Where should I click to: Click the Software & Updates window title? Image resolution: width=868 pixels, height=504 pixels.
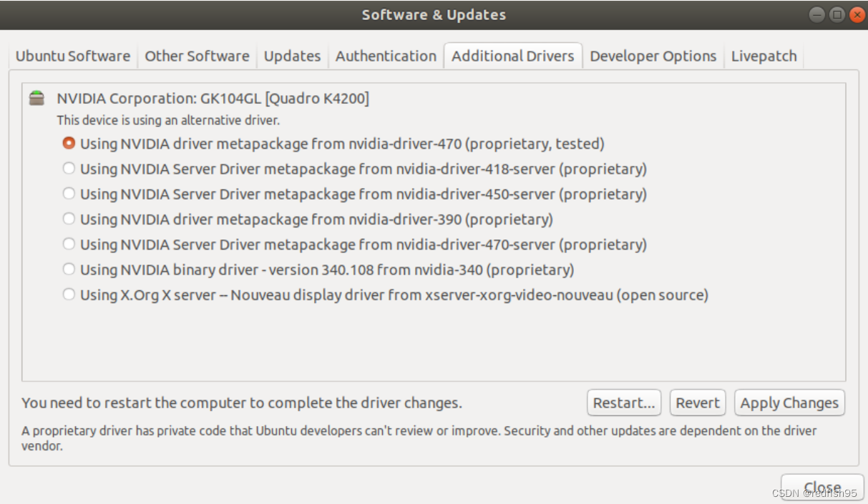click(x=434, y=15)
